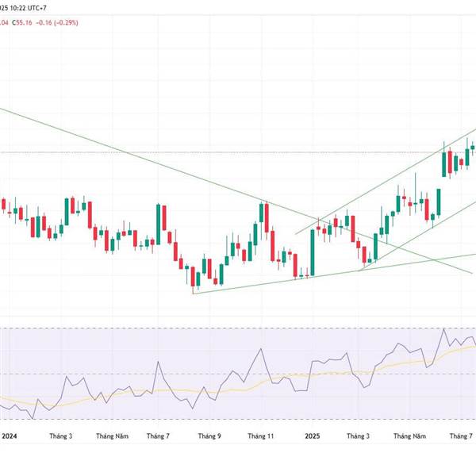Click the last Tháng 7 label after 2025
Screen dimensions: 476x476
click(461, 436)
